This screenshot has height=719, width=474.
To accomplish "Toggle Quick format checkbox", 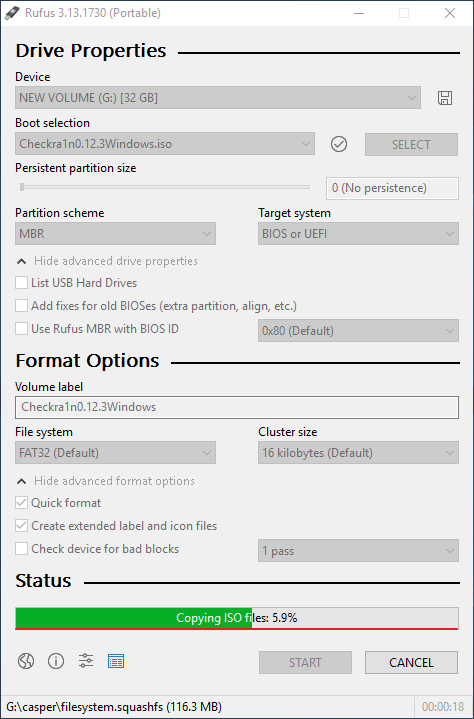I will [22, 503].
